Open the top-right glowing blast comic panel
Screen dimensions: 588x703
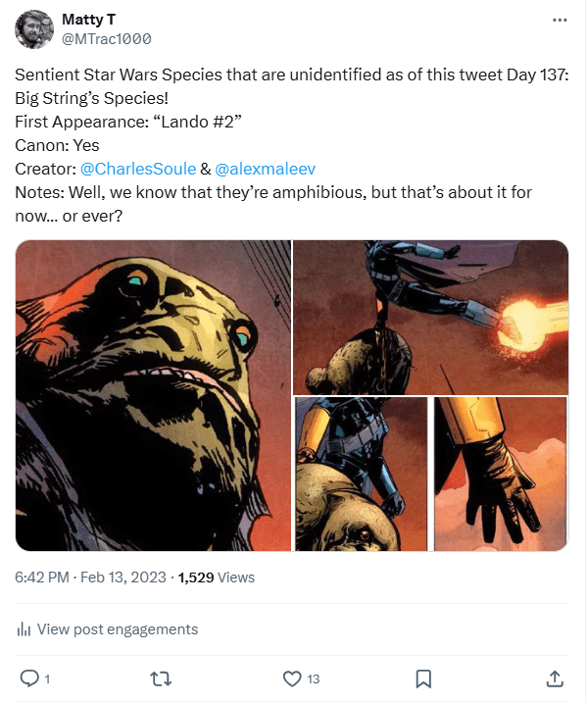(431, 317)
